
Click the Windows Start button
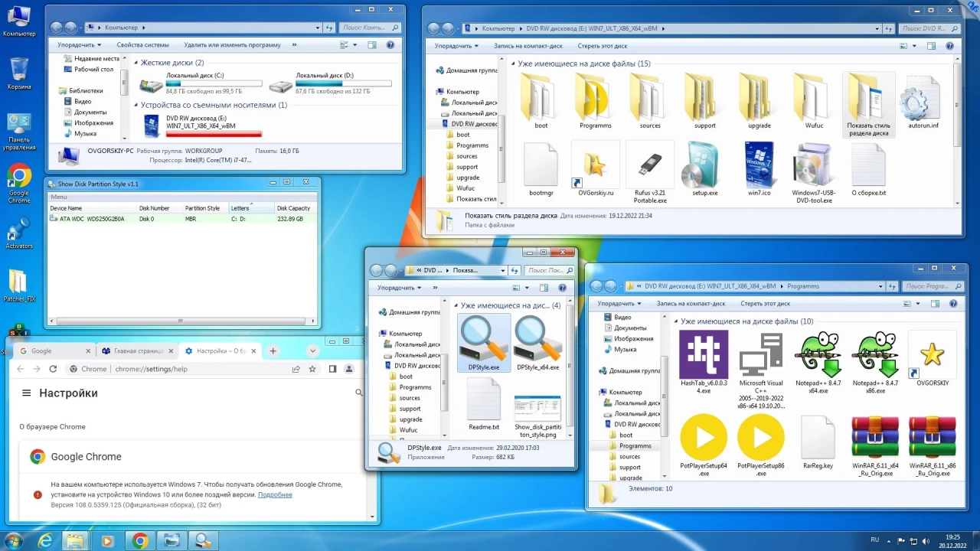point(14,540)
